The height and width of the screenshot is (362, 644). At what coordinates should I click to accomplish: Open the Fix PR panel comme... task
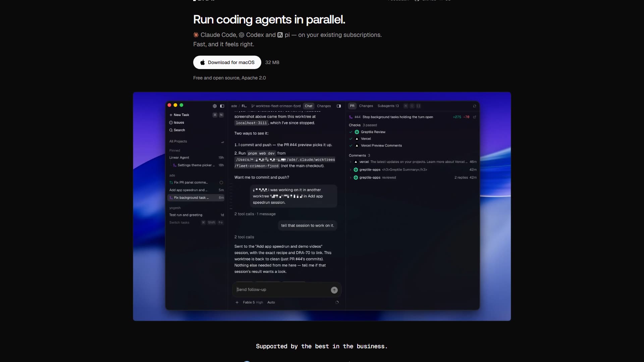(196, 182)
